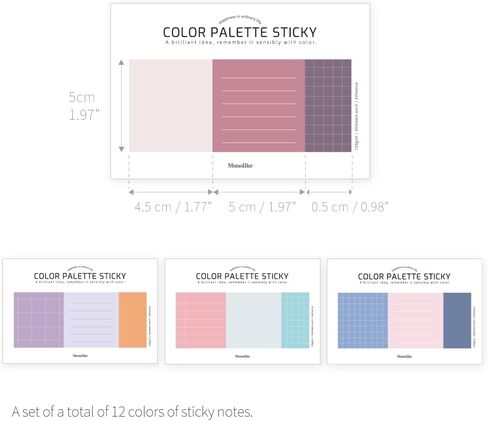Click the 12 colors of sticky notes caption
Viewport: 488px width, 421px height.
[x=132, y=412]
